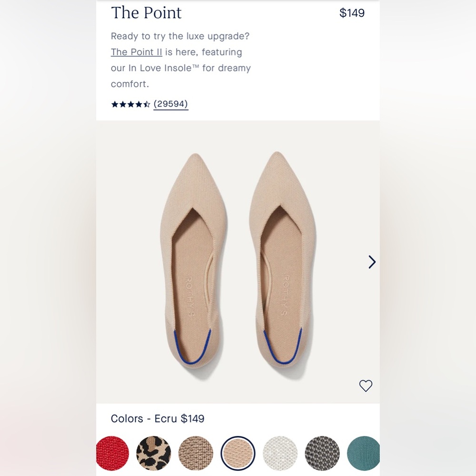
Task: Add The Point to your wishlist
Action: tap(366, 386)
